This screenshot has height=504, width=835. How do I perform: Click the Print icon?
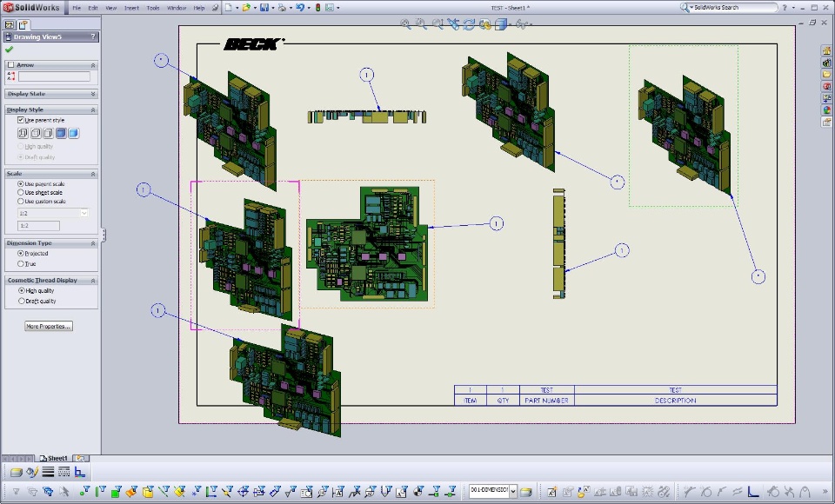tap(282, 8)
